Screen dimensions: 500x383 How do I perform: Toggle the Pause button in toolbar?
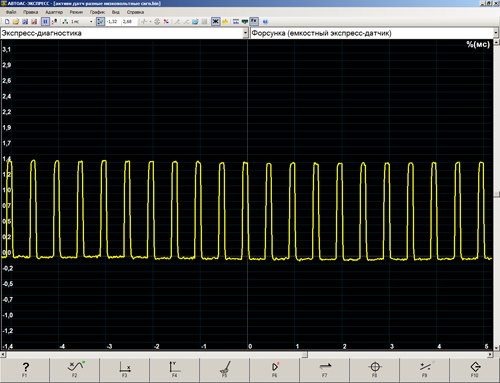(x=45, y=22)
